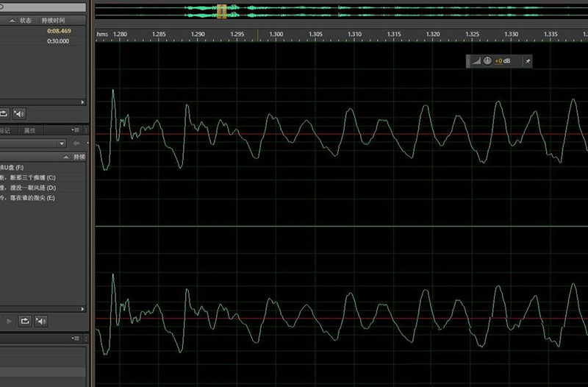Click auto-play speaker icon in lower preview transport
Screen dimensions: 588x387
click(41, 321)
